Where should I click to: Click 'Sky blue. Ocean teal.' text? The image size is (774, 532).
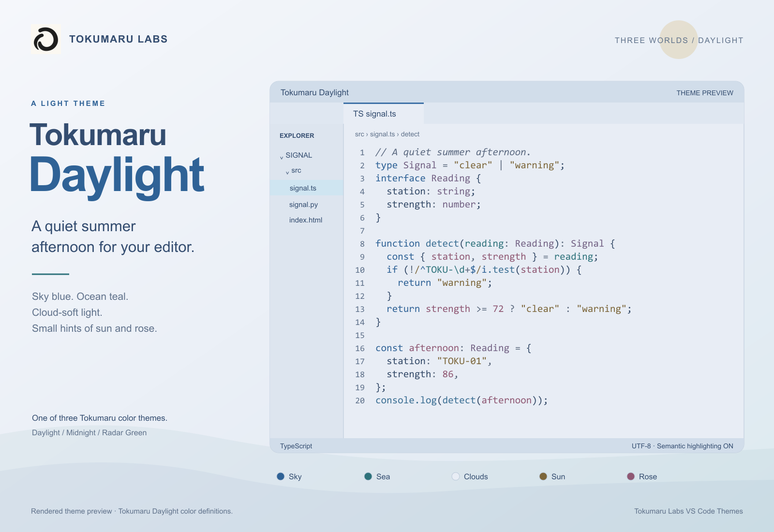80,296
